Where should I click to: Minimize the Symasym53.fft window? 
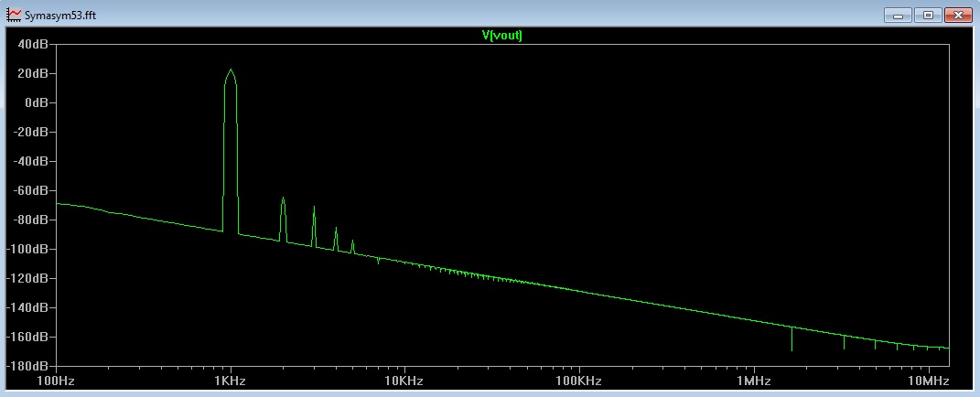(x=899, y=15)
